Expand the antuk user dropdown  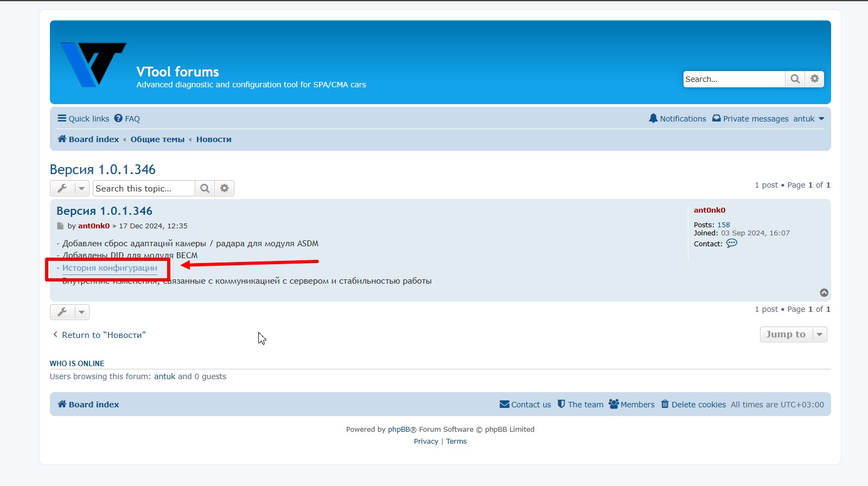808,119
